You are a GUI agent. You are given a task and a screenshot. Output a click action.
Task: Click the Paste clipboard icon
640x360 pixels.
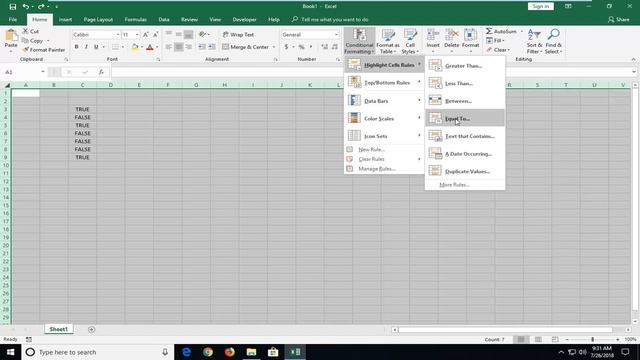11,36
